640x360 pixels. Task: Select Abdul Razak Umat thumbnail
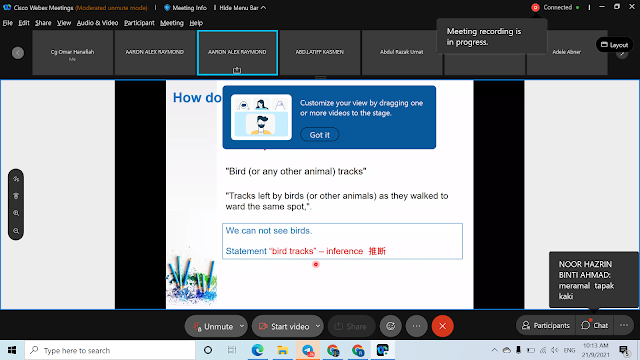click(x=402, y=53)
